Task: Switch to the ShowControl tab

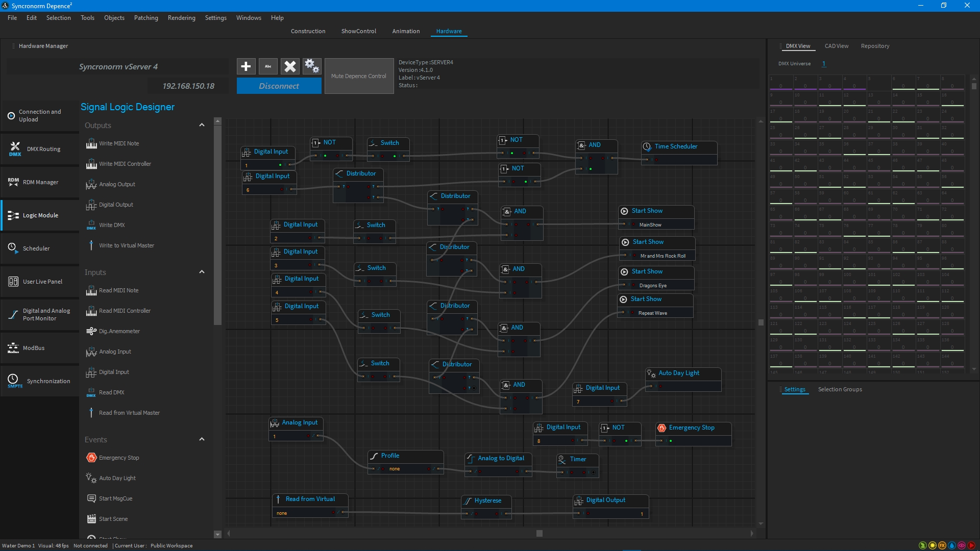Action: click(x=358, y=31)
